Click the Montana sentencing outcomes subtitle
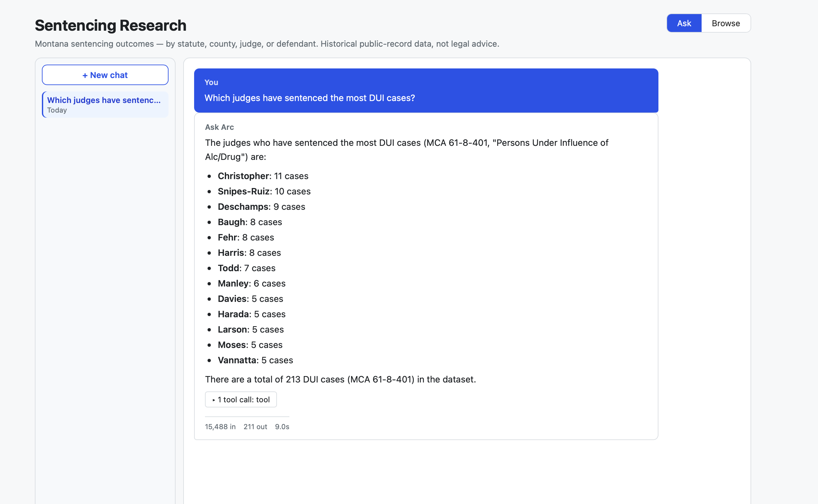Screen dimensions: 818x504 267,44
